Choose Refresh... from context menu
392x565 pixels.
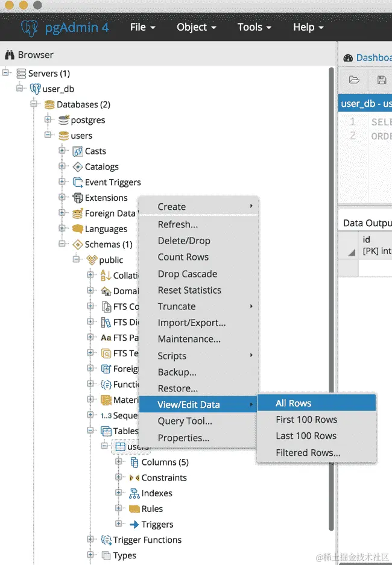198,224
